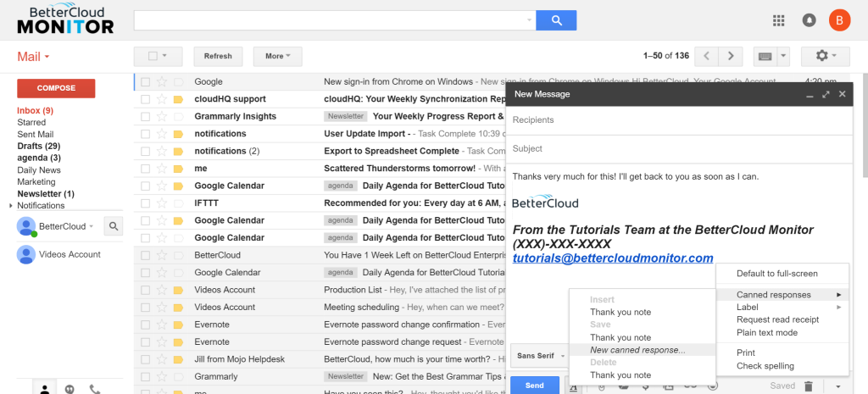Choose Check spelling option
Viewport: 868px width, 394px height.
[782, 366]
